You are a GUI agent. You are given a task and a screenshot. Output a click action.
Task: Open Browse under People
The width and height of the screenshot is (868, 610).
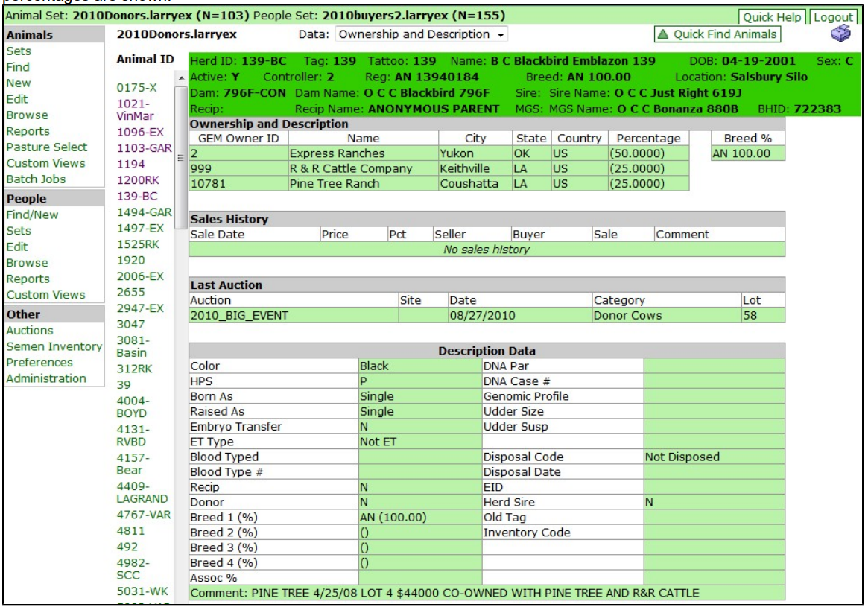(27, 263)
